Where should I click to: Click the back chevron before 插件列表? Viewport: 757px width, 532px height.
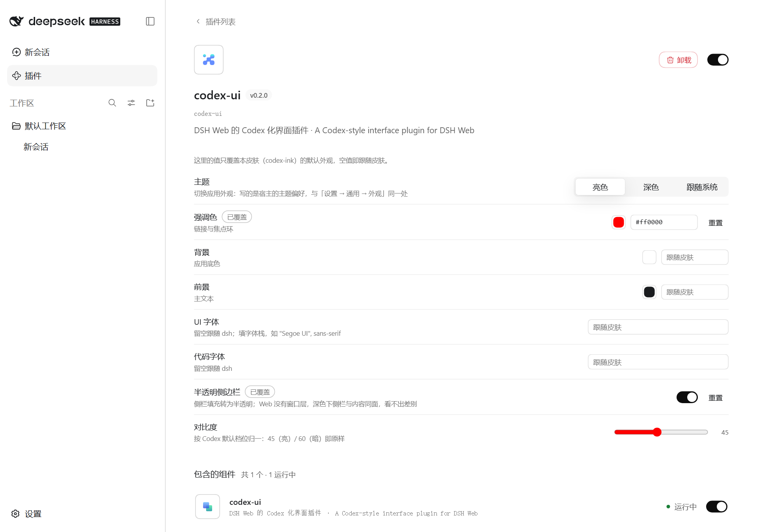coord(198,21)
